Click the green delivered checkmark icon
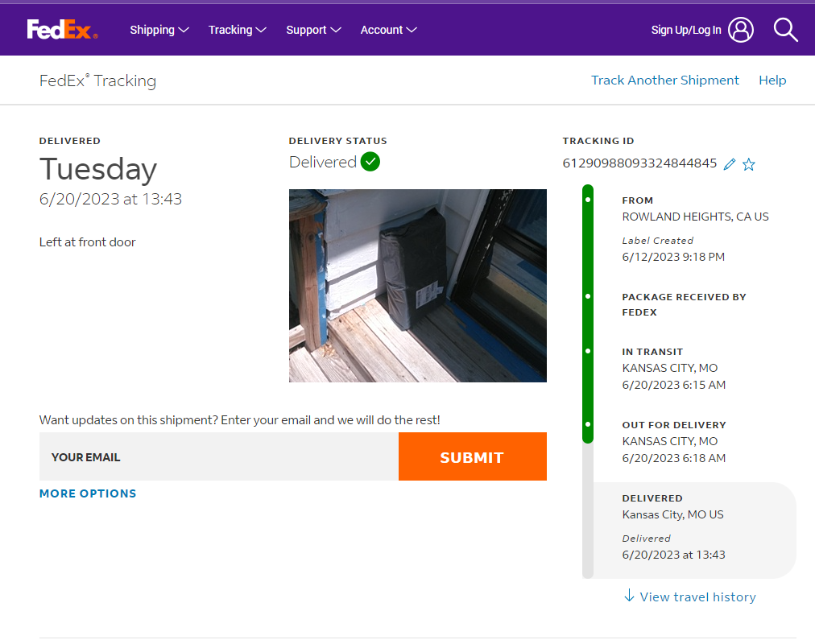 (x=370, y=162)
